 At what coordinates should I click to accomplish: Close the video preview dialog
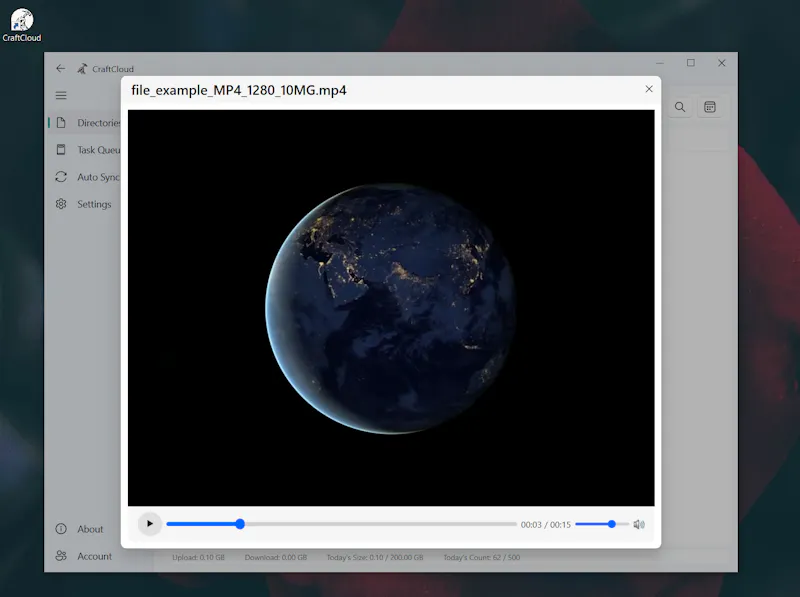click(649, 89)
